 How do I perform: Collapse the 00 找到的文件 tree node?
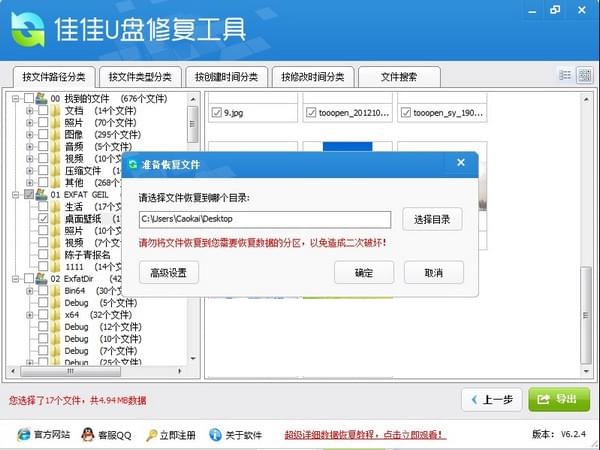pos(15,99)
